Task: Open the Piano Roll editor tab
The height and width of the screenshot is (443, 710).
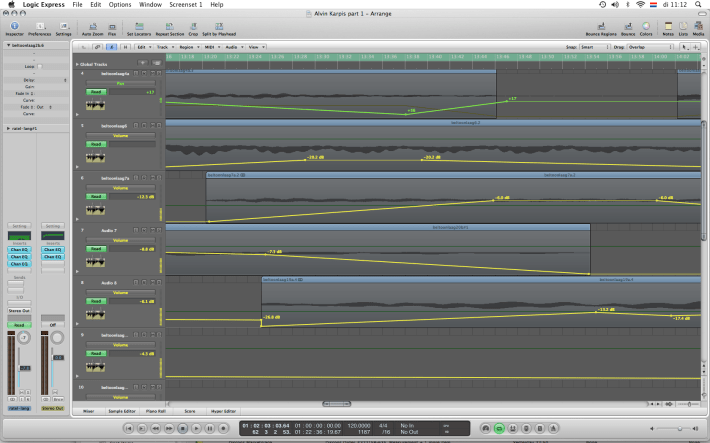Action: point(155,410)
